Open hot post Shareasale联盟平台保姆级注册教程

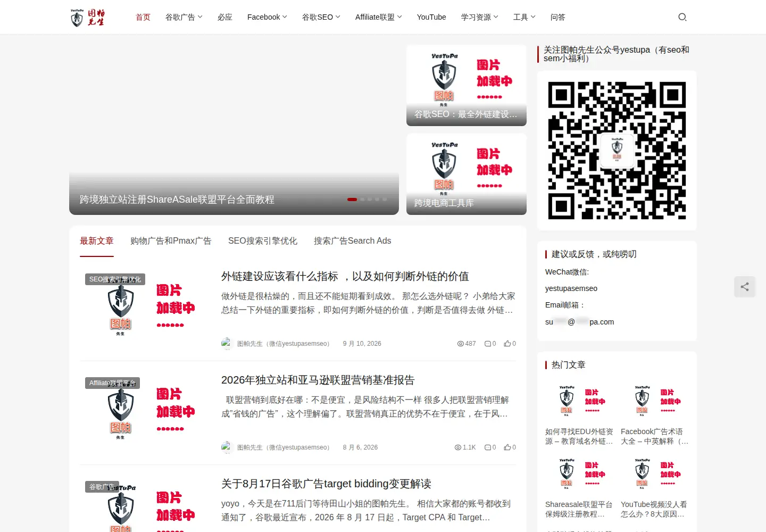(x=579, y=509)
